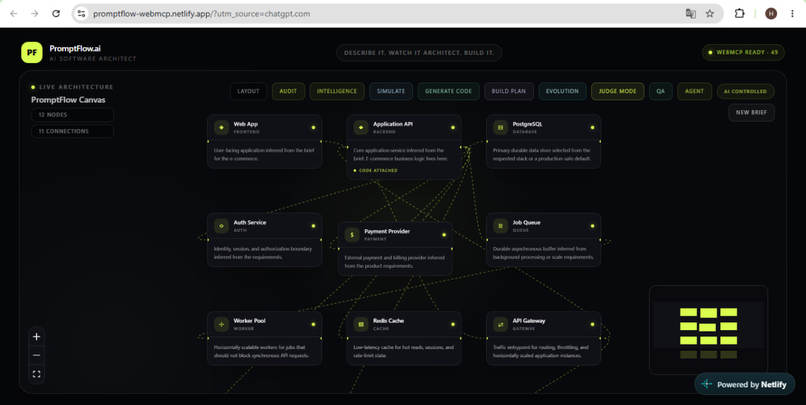806x405 pixels.
Task: Select the API Gateway node title
Action: pos(529,321)
